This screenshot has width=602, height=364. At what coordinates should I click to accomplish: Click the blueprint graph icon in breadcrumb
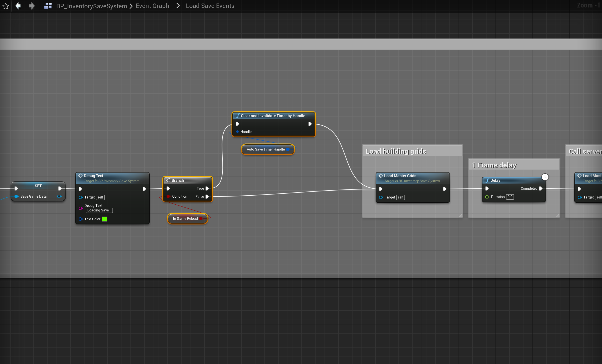[48, 6]
